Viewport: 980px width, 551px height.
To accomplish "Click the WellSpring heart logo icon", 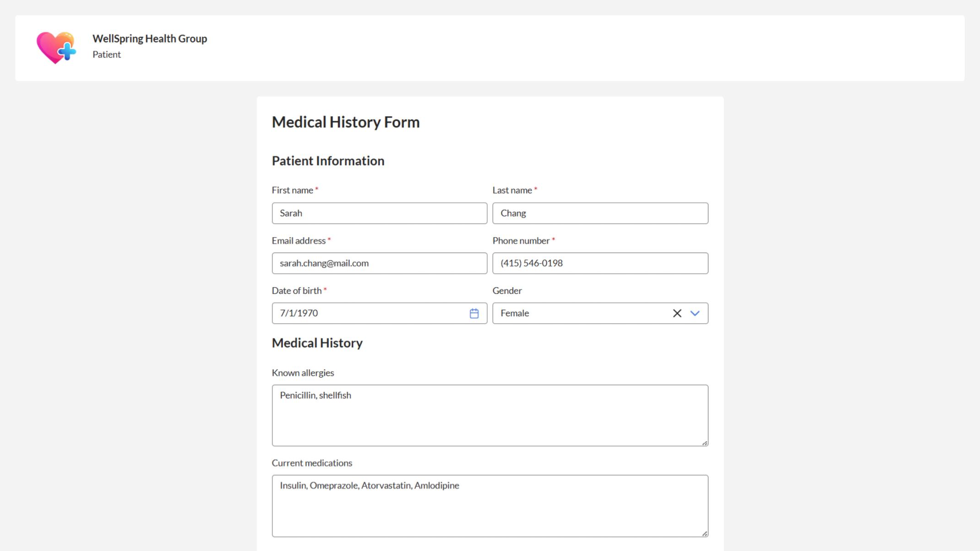I will pyautogui.click(x=56, y=48).
